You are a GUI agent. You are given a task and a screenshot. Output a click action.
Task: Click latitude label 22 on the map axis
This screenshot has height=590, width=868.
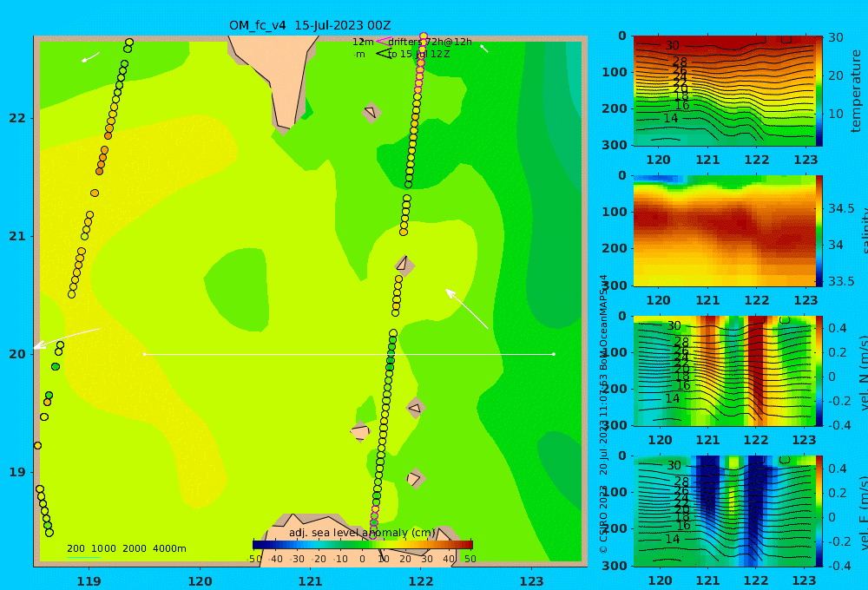[x=17, y=118]
